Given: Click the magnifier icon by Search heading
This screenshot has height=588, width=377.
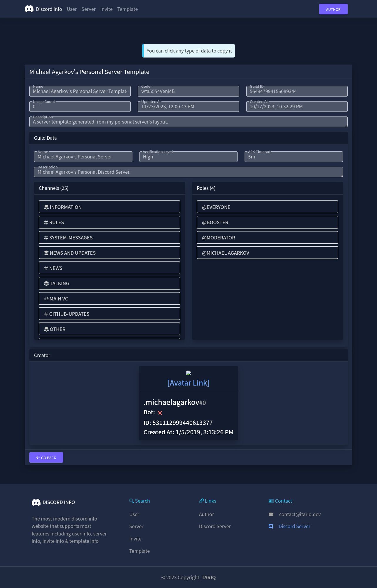Looking at the screenshot, I should [x=132, y=501].
